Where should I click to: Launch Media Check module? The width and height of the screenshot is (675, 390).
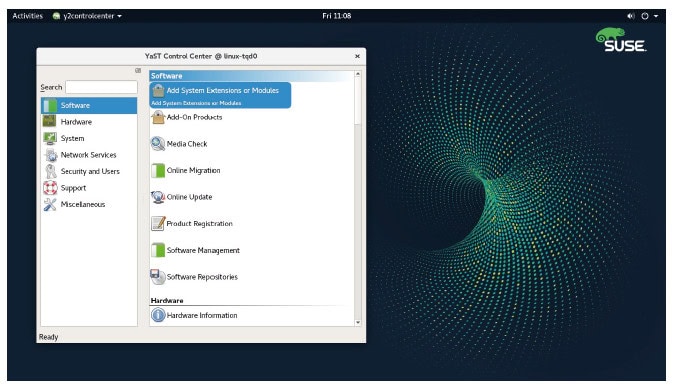click(187, 144)
